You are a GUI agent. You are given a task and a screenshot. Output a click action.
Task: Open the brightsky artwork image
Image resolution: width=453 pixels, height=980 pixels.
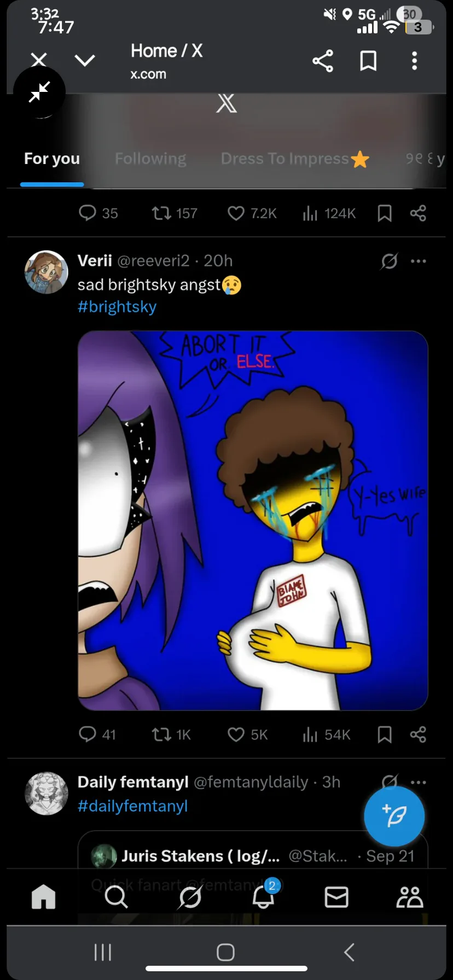click(x=253, y=521)
